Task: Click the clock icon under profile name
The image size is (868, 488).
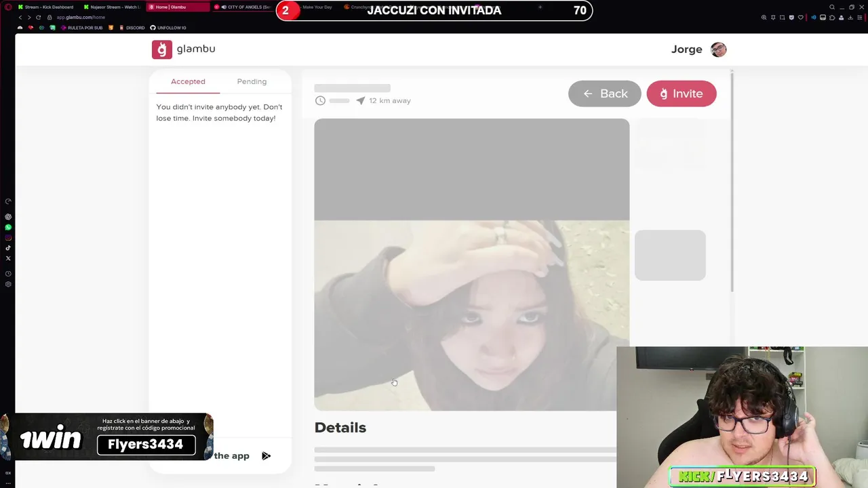Action: (320, 100)
